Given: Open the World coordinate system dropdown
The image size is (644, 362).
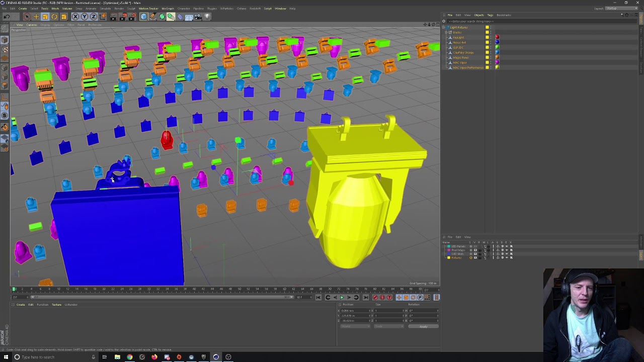Looking at the screenshot, I should pyautogui.click(x=355, y=326).
